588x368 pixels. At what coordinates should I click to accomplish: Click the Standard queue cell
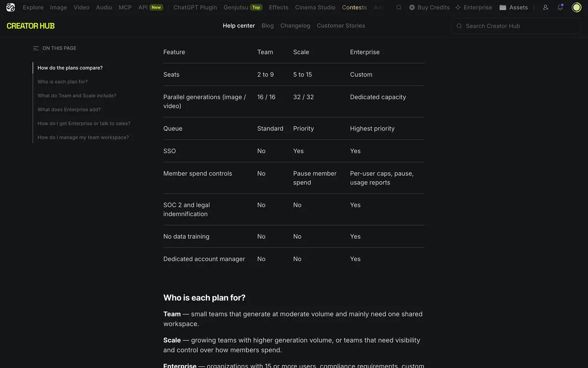click(x=270, y=129)
